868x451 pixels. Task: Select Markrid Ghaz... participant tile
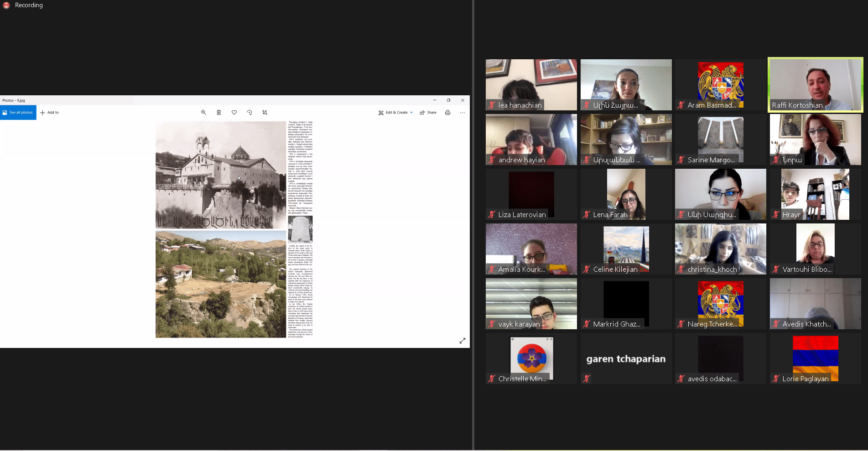click(x=626, y=304)
